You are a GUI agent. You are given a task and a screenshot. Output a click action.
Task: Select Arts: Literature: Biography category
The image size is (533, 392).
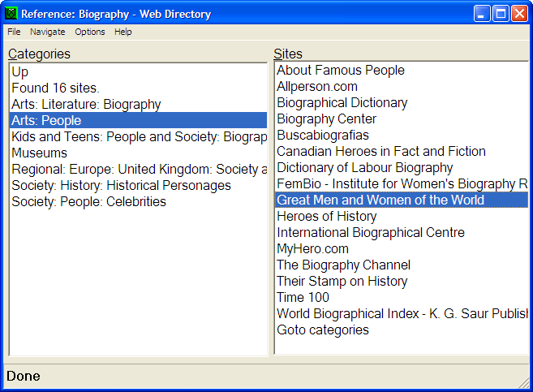[86, 104]
